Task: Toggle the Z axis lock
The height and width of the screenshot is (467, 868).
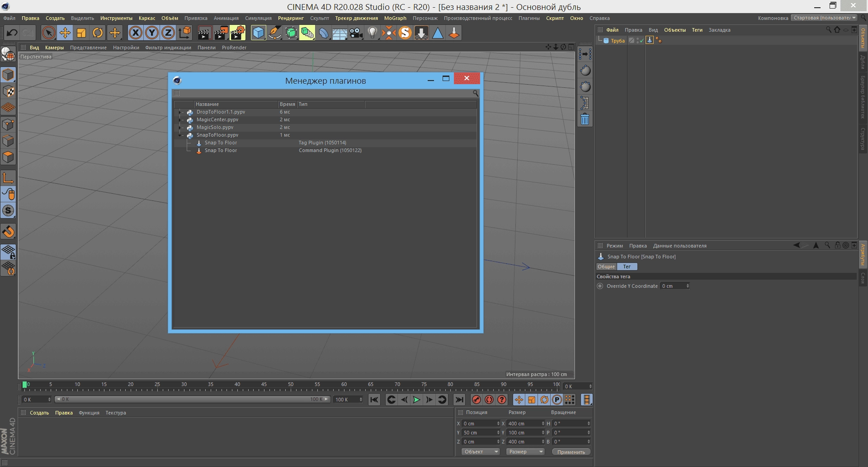Action: click(168, 33)
